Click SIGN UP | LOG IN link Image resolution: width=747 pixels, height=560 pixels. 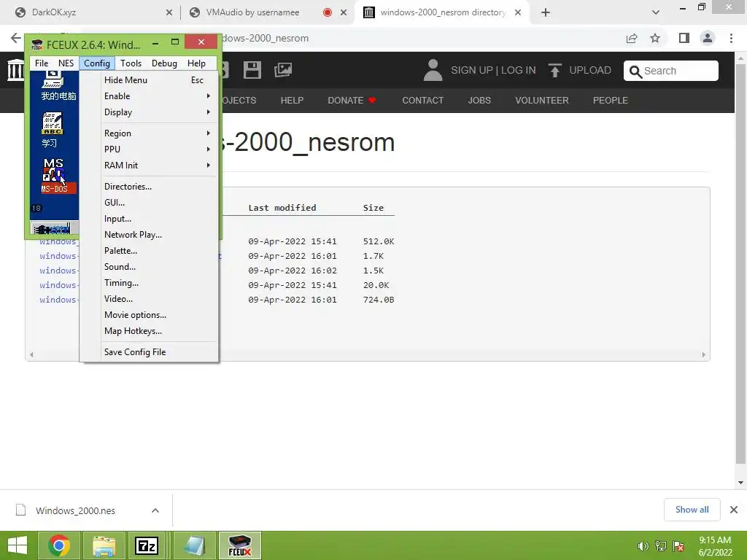click(493, 70)
